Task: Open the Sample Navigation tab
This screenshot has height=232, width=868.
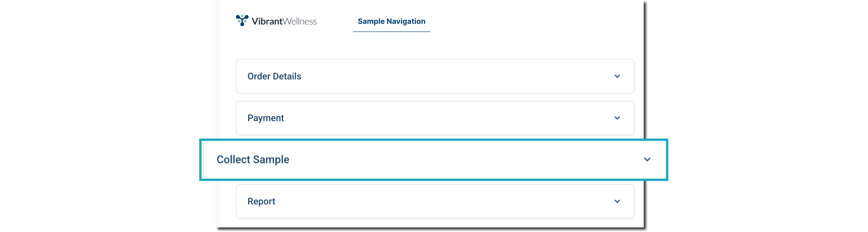Action: [391, 22]
